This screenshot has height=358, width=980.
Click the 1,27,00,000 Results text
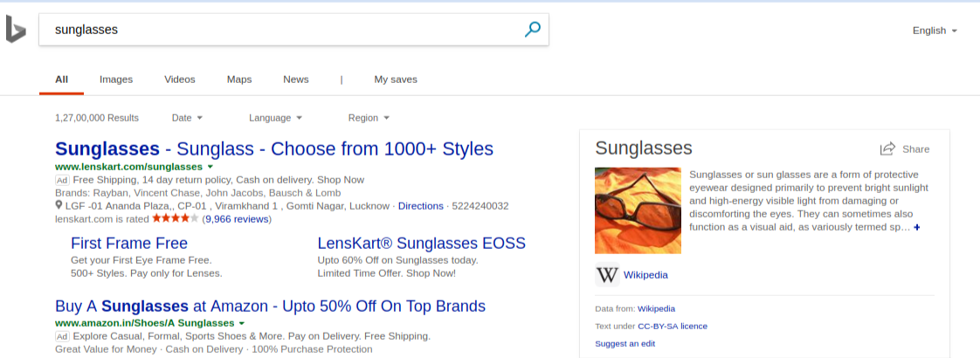97,118
